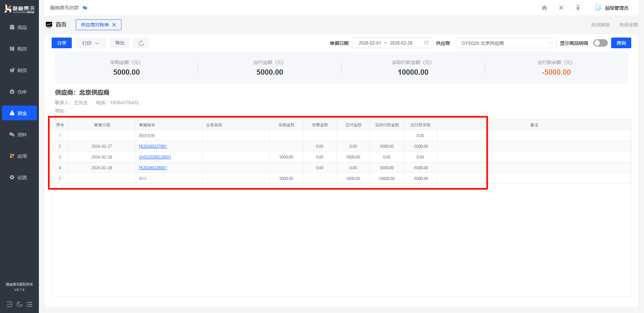Close the 供应商对账单 tab
This screenshot has width=644, height=313.
114,25
